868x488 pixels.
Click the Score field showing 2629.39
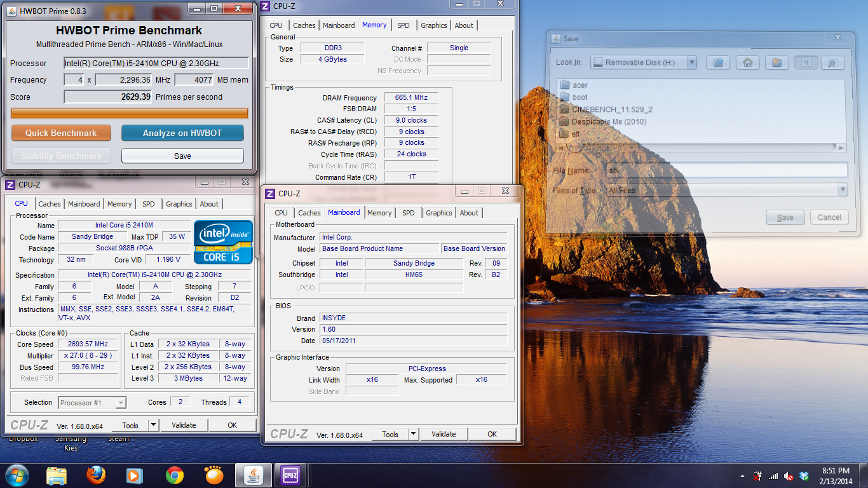[x=108, y=97]
